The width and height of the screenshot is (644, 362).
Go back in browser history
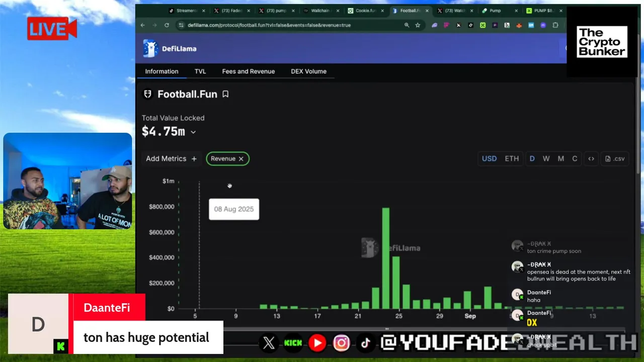pyautogui.click(x=142, y=25)
